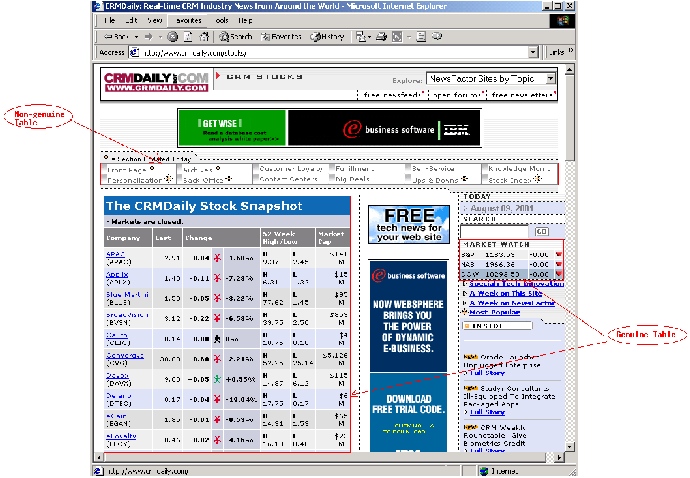The height and width of the screenshot is (478, 690).
Task: Open the File menu
Action: click(x=110, y=20)
